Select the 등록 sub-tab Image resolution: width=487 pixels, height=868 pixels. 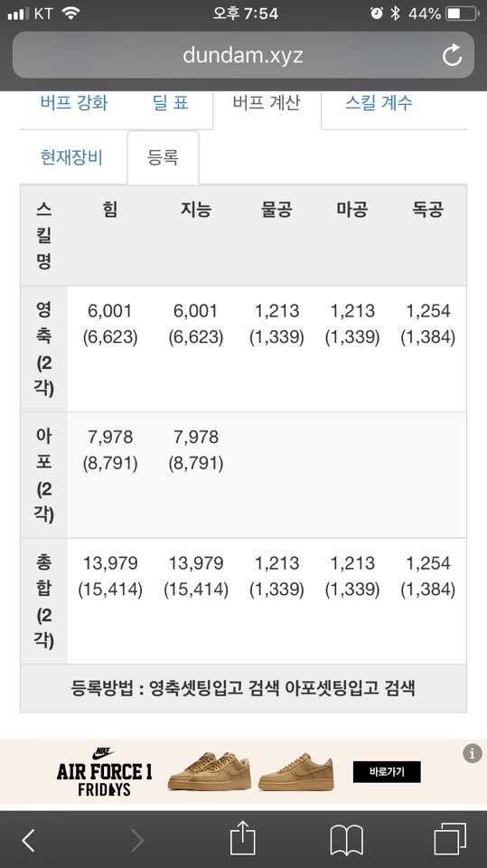(x=163, y=157)
